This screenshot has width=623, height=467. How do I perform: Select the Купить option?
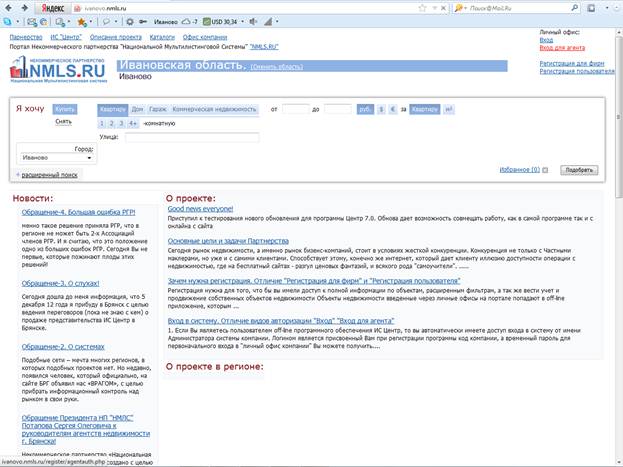65,109
